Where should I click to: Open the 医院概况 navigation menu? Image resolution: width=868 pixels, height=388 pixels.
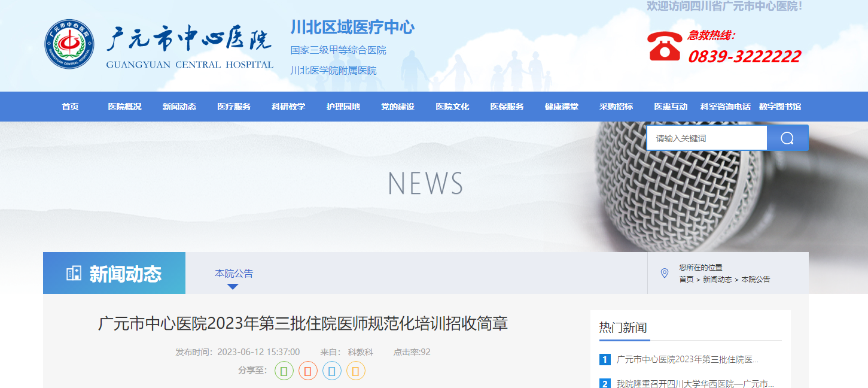coord(124,107)
